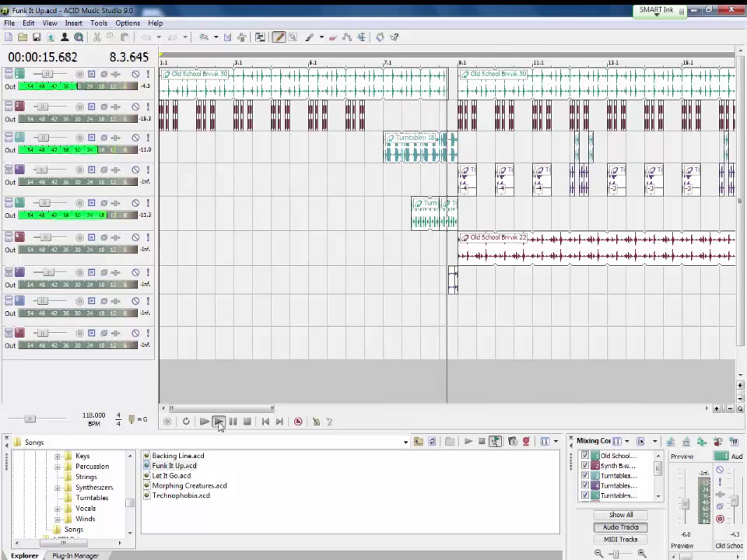Click the SMART Ink button in title bar
This screenshot has height=560, width=747.
click(x=660, y=11)
